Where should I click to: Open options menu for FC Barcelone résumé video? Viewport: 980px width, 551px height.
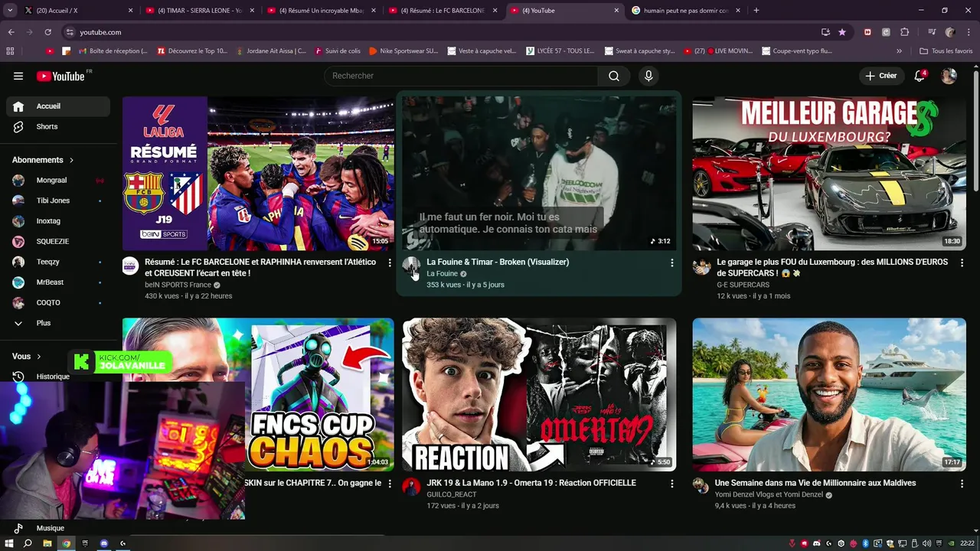pos(389,262)
